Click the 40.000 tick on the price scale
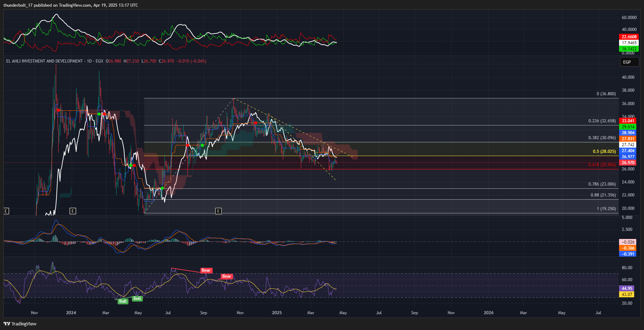Image resolution: width=644 pixels, height=330 pixels. 628,77
